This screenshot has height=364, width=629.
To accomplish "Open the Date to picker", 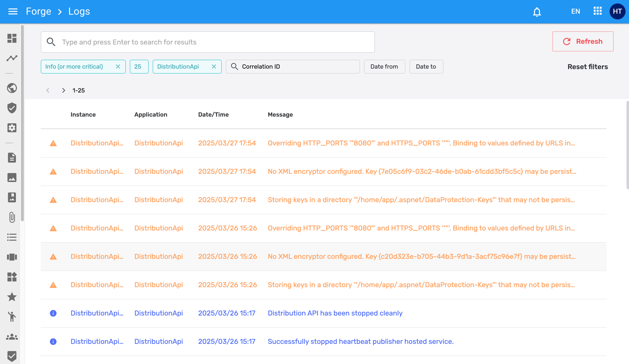I will [x=426, y=67].
